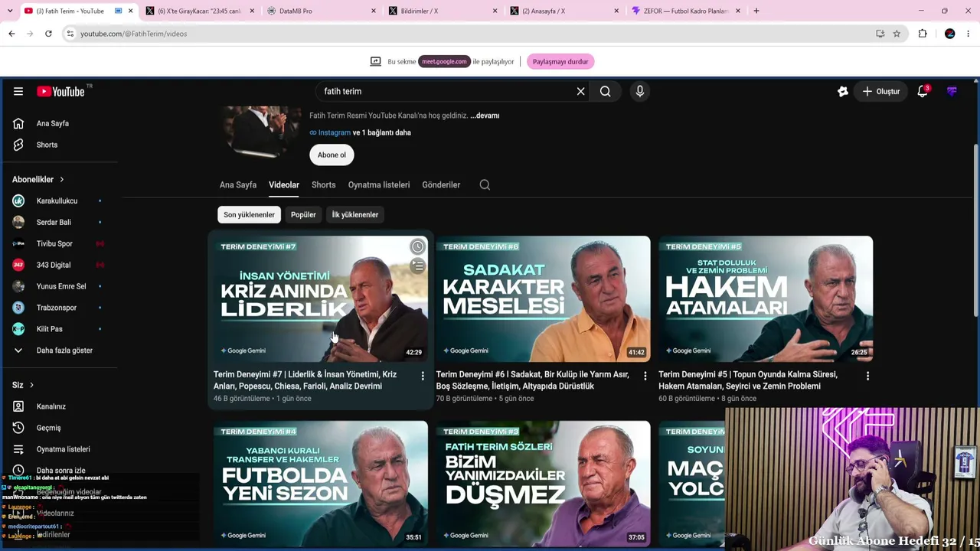This screenshot has width=980, height=551.
Task: Open the Tivibu Spor subscription channel
Action: pos(54,243)
